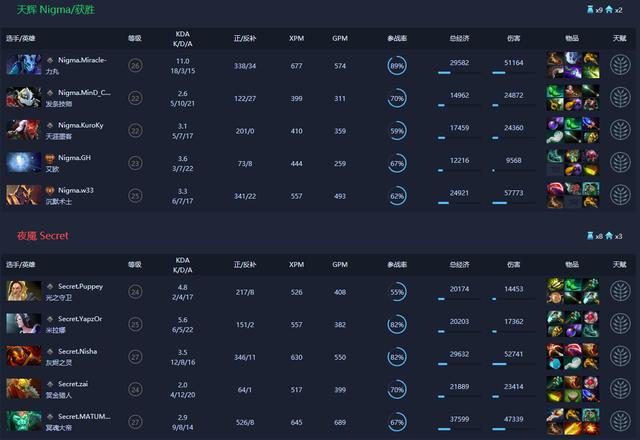
Task: Click the 18/3/15 KDA value
Action: pos(182,71)
